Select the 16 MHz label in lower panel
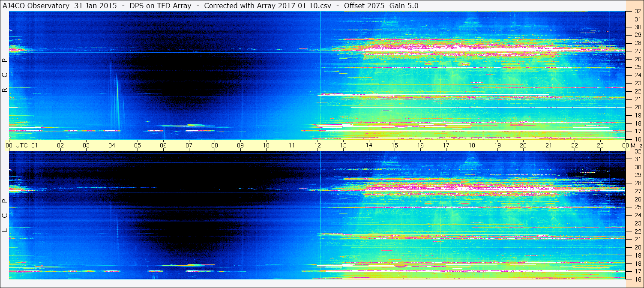 (637, 279)
